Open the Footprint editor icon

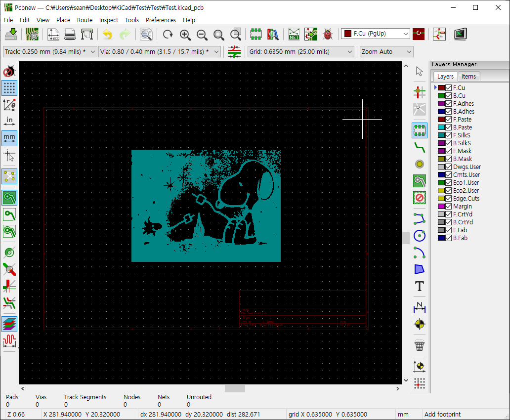[x=255, y=34]
